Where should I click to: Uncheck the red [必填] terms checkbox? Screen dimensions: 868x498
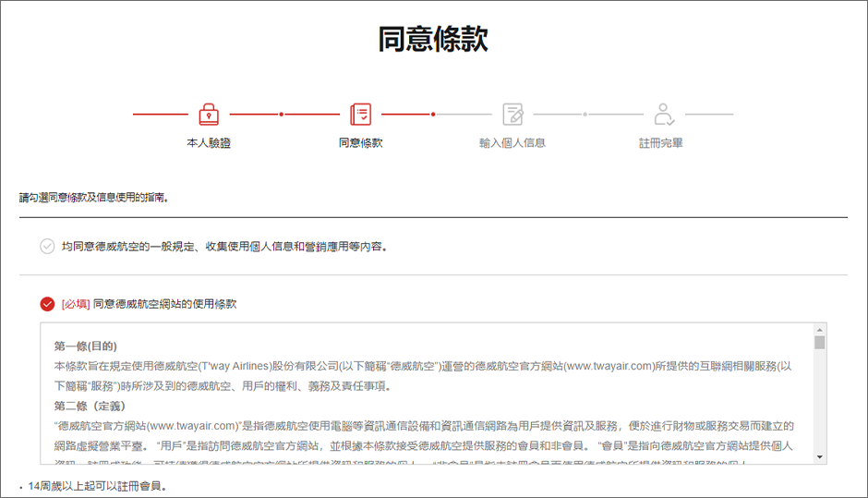[x=47, y=304]
